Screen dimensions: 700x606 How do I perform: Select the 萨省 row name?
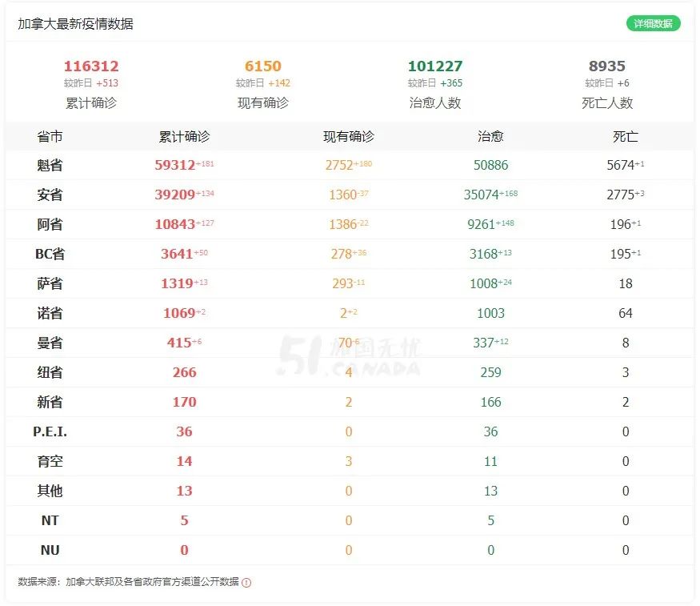50,283
